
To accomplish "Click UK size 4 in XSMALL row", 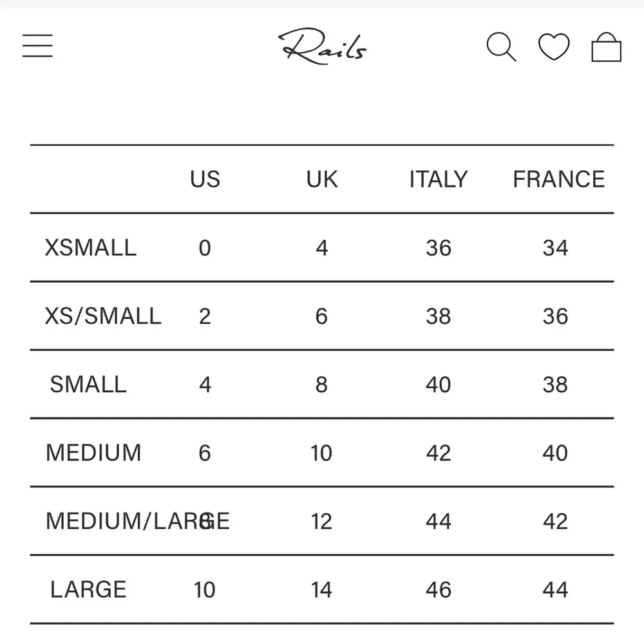I will click(322, 248).
